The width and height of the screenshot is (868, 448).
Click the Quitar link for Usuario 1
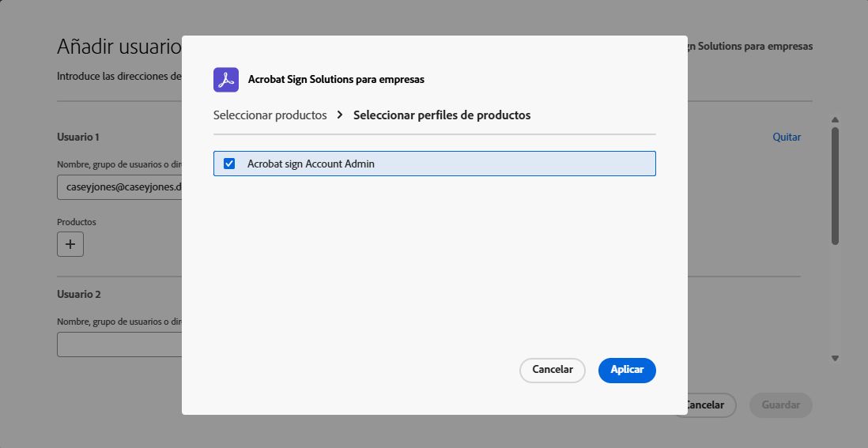click(787, 137)
